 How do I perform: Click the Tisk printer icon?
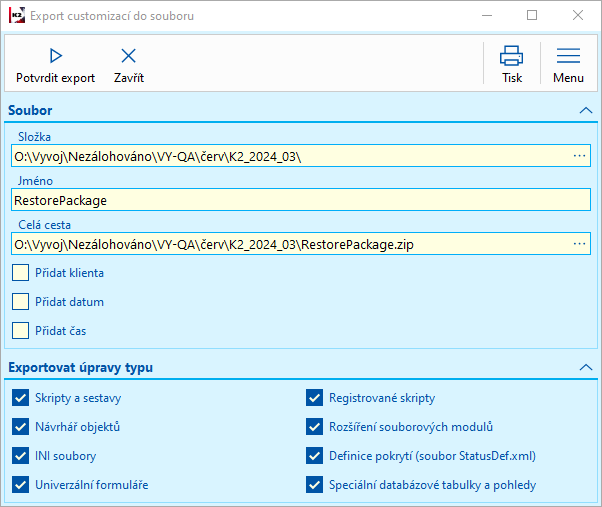[512, 56]
